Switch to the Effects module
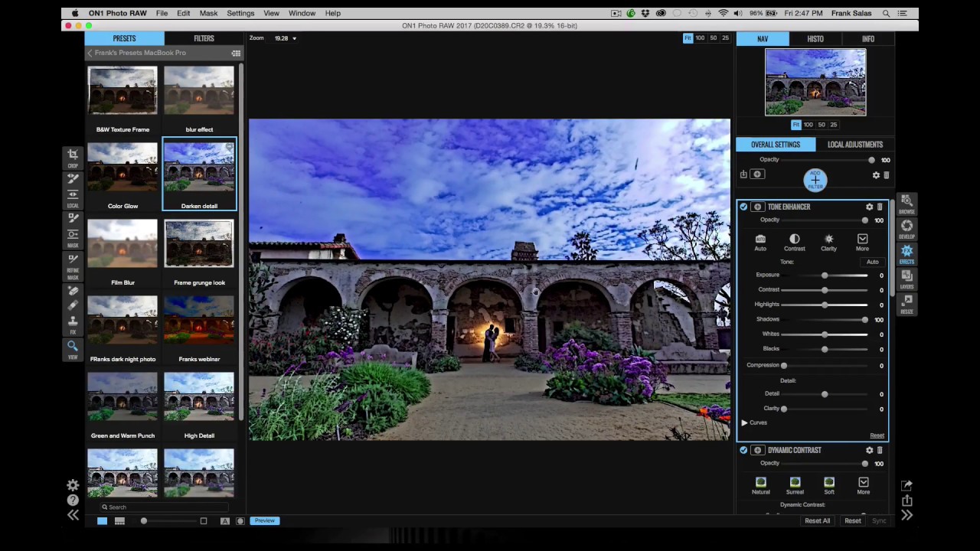 coord(906,253)
